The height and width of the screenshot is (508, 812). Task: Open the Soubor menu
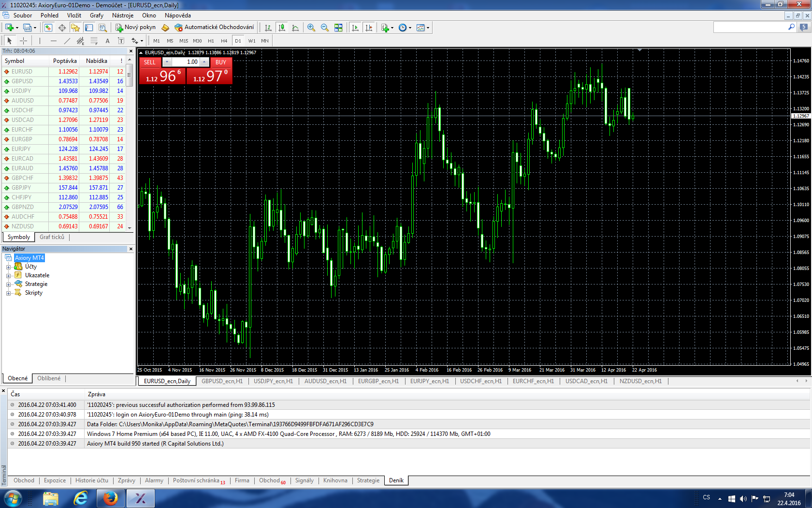[x=23, y=15]
